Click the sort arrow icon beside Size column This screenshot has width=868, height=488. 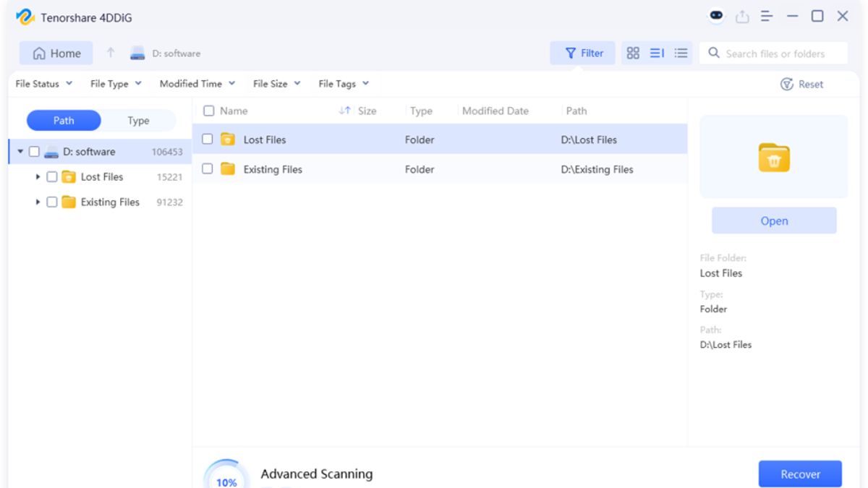pos(344,111)
